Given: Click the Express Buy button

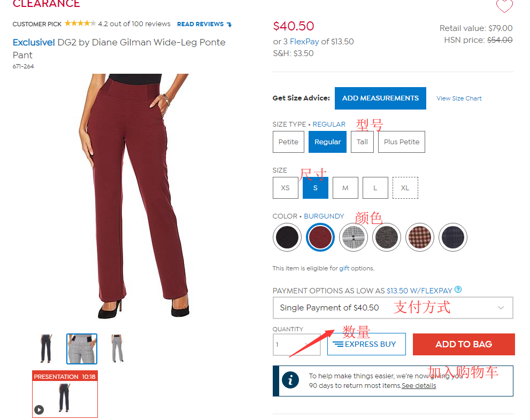Looking at the screenshot, I should tap(366, 344).
